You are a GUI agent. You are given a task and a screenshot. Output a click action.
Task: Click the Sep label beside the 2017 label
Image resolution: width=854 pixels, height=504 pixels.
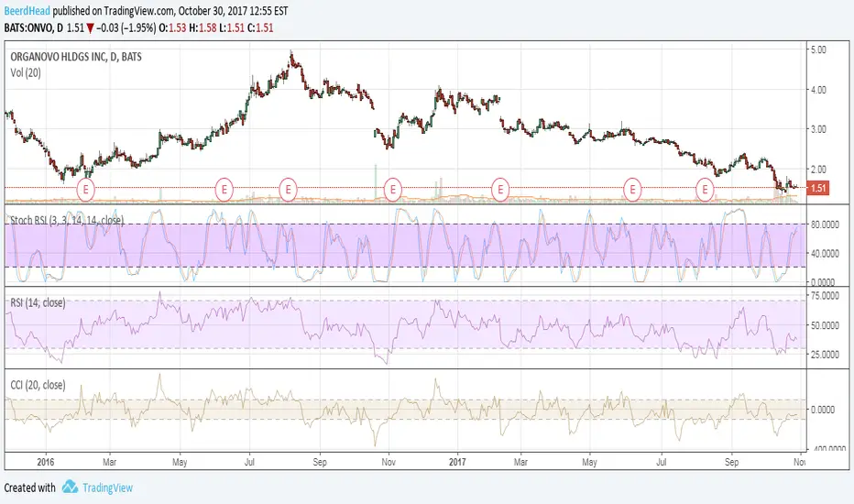point(731,462)
